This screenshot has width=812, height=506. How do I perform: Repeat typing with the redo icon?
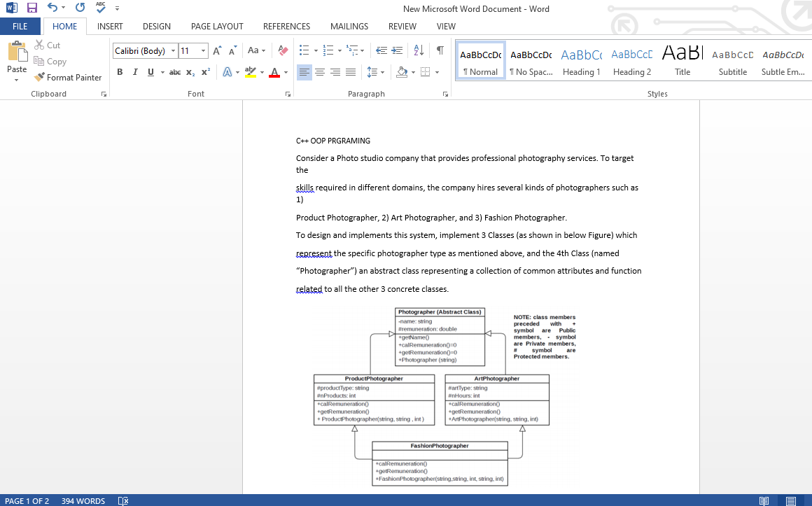point(80,8)
